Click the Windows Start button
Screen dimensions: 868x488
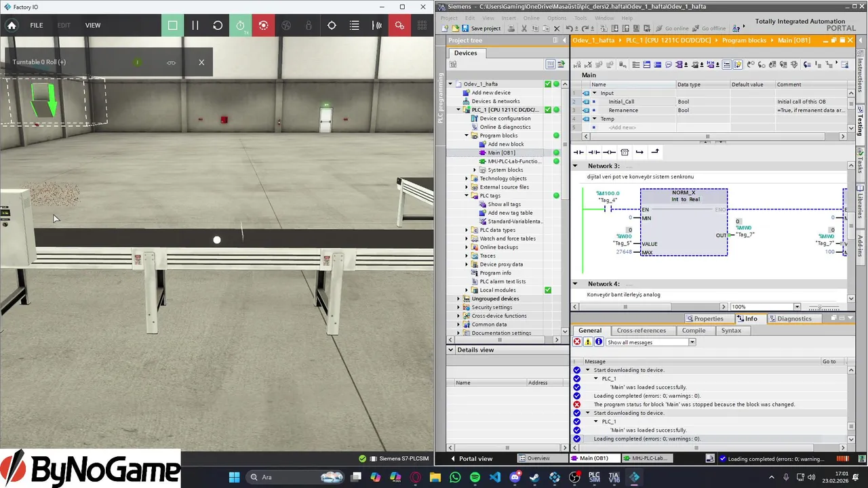pyautogui.click(x=235, y=477)
